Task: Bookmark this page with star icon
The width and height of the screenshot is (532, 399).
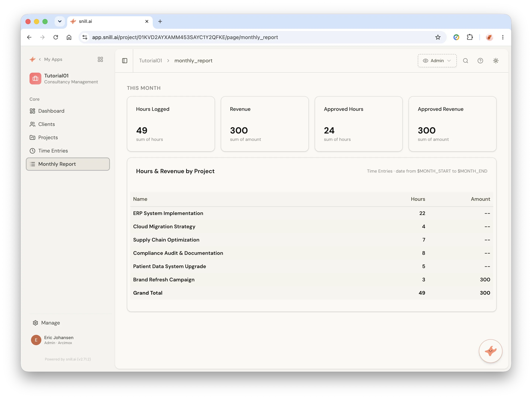Action: [438, 37]
